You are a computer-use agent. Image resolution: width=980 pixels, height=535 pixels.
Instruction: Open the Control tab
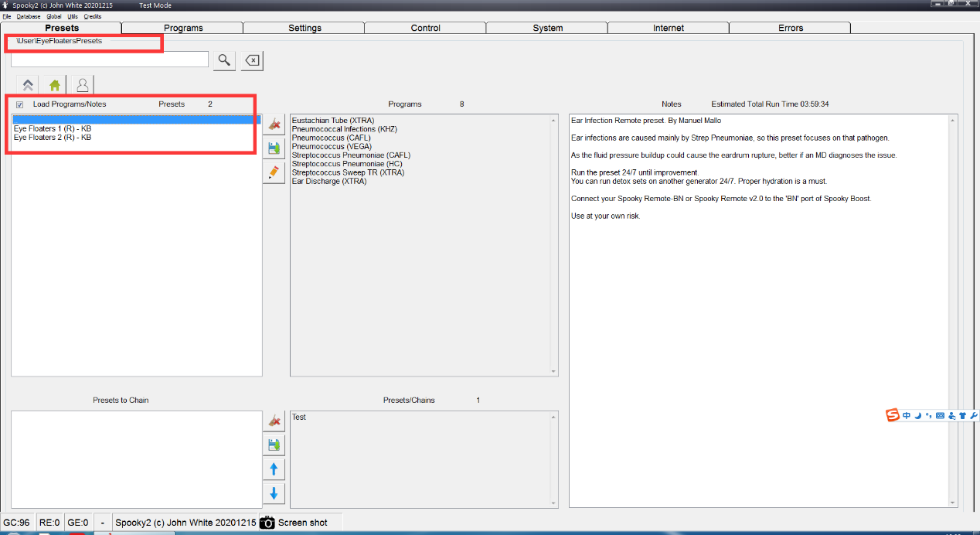[425, 28]
